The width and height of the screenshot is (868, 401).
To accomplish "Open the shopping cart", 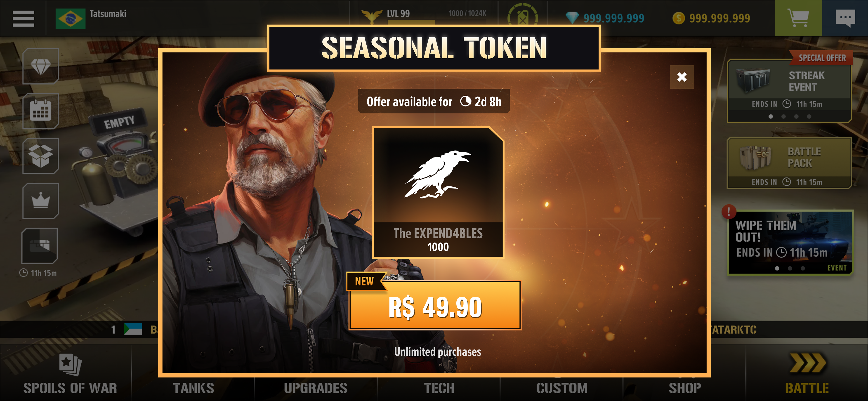I will 798,18.
